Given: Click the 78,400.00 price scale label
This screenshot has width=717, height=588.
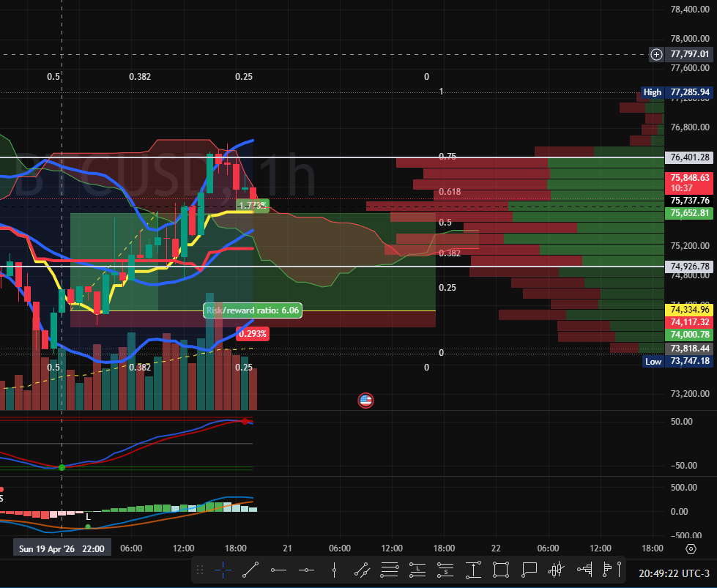Looking at the screenshot, I should (x=690, y=9).
